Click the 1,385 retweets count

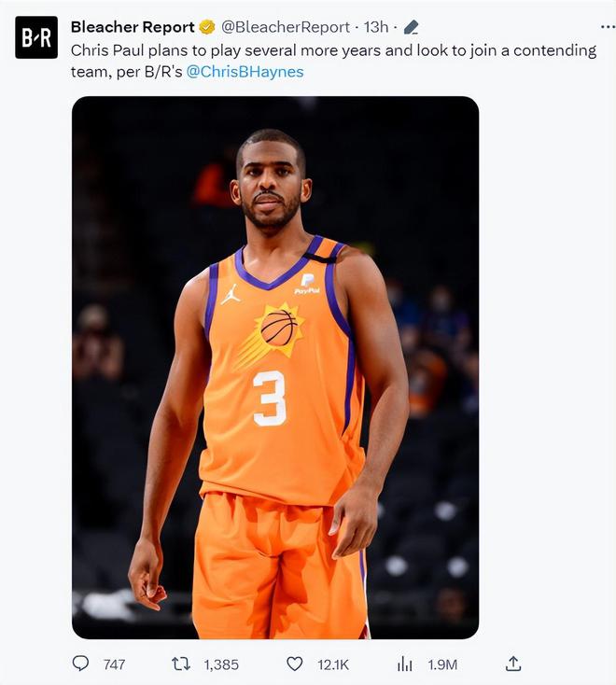221,664
